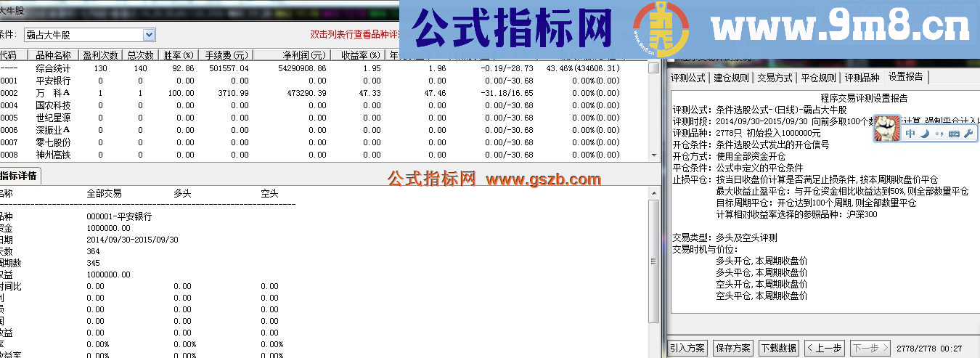
Task: Select the 综合统计 summary row
Action: [324, 68]
